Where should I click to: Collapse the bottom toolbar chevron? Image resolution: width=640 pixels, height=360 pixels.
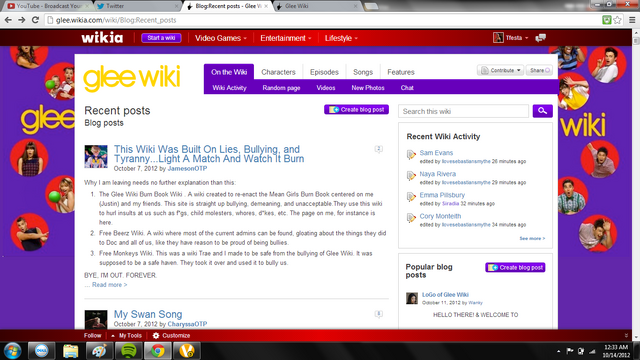(626, 336)
